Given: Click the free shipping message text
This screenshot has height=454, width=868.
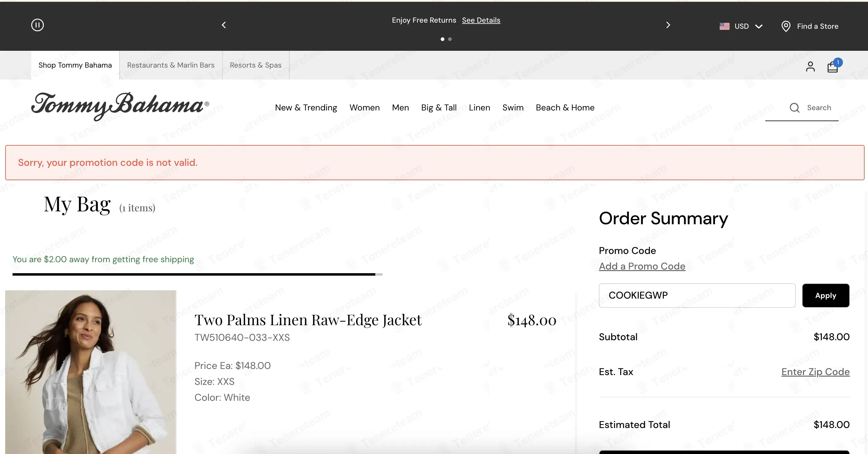Looking at the screenshot, I should coord(103,259).
